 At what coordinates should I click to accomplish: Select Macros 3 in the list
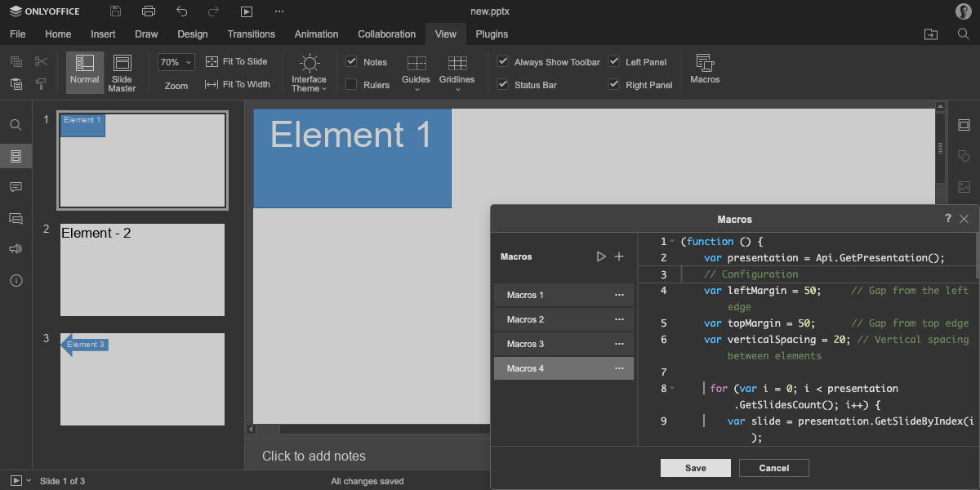(x=563, y=344)
